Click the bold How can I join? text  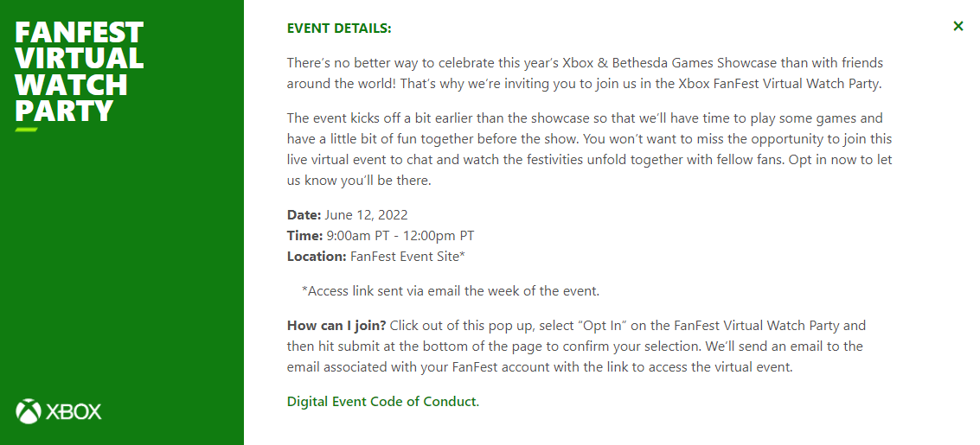coord(336,326)
